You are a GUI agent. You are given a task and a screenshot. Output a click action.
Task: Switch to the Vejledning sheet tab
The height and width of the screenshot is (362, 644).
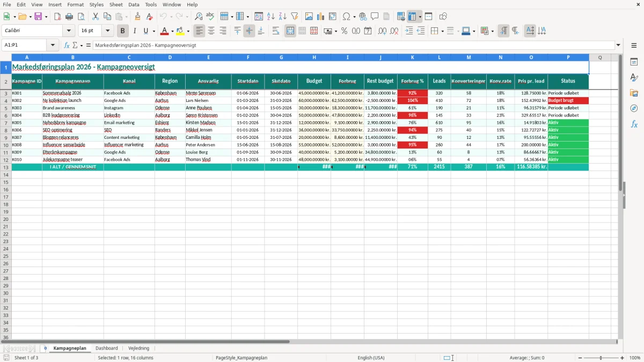coord(139,348)
